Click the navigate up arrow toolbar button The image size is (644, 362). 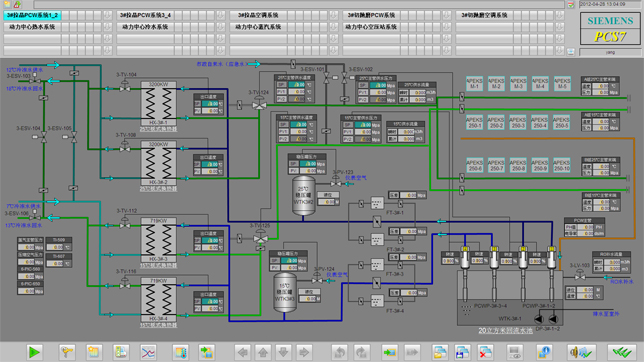tap(263, 352)
